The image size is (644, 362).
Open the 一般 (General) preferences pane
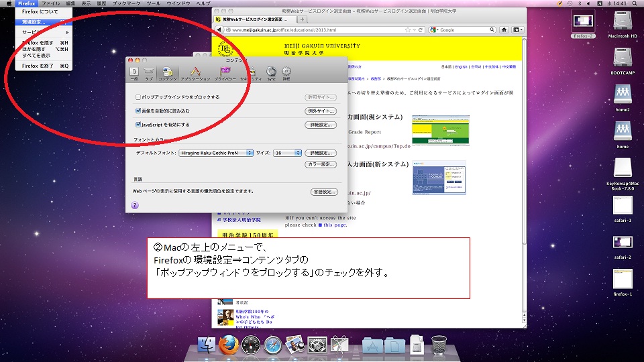point(134,73)
